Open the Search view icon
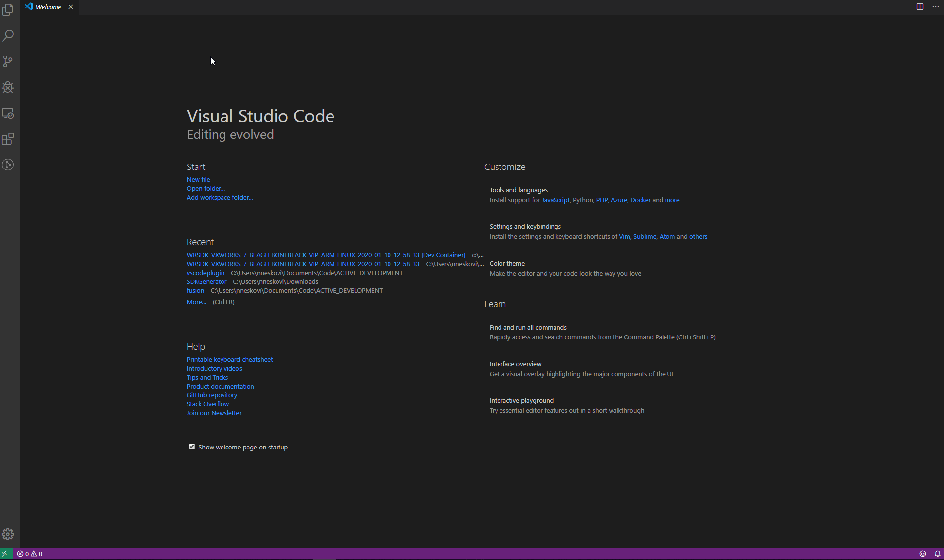The height and width of the screenshot is (560, 944). pos(8,36)
